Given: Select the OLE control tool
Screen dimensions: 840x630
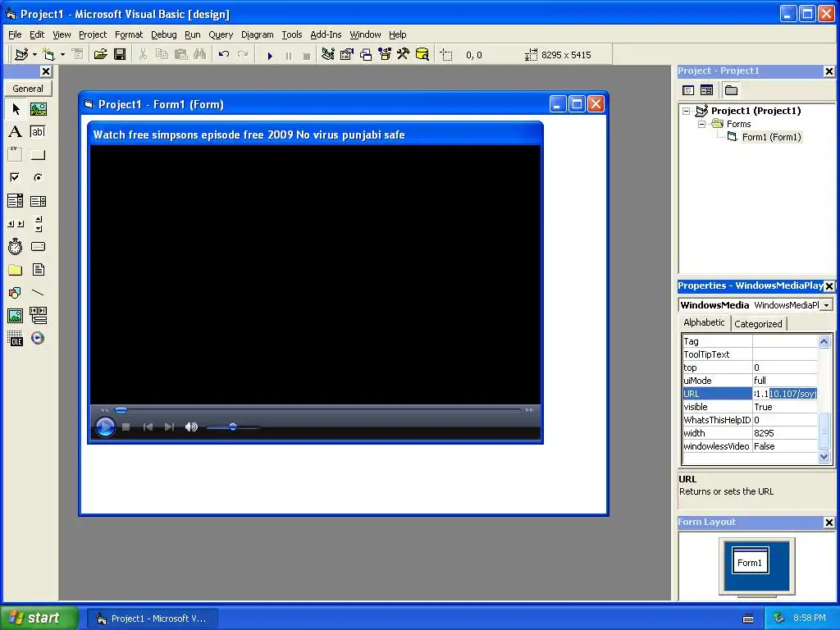Looking at the screenshot, I should tap(15, 339).
